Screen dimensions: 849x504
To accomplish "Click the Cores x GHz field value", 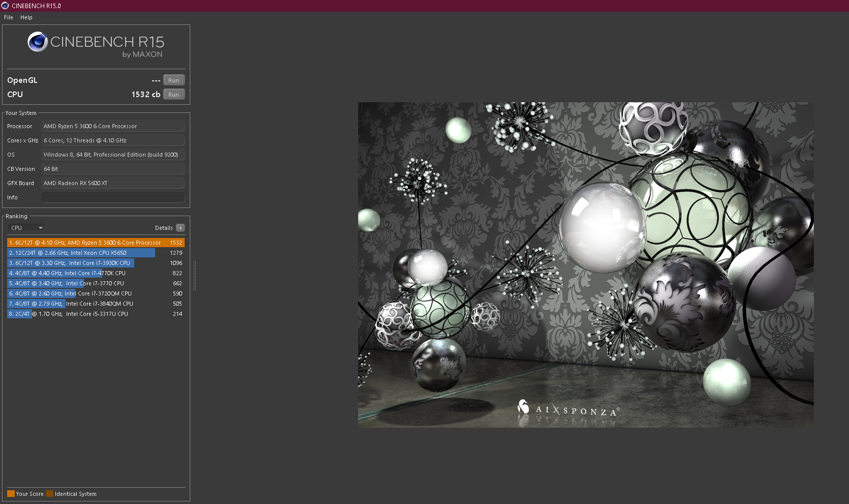I will point(113,140).
